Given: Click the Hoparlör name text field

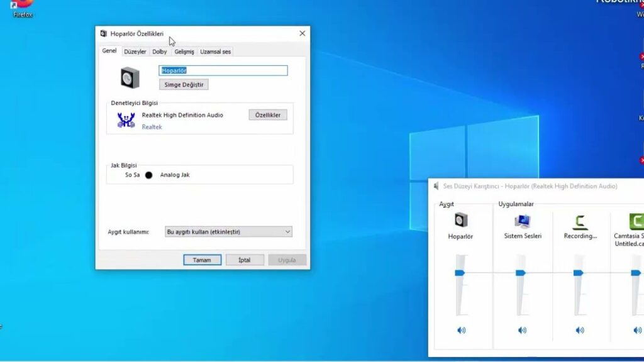Looking at the screenshot, I should (x=223, y=70).
